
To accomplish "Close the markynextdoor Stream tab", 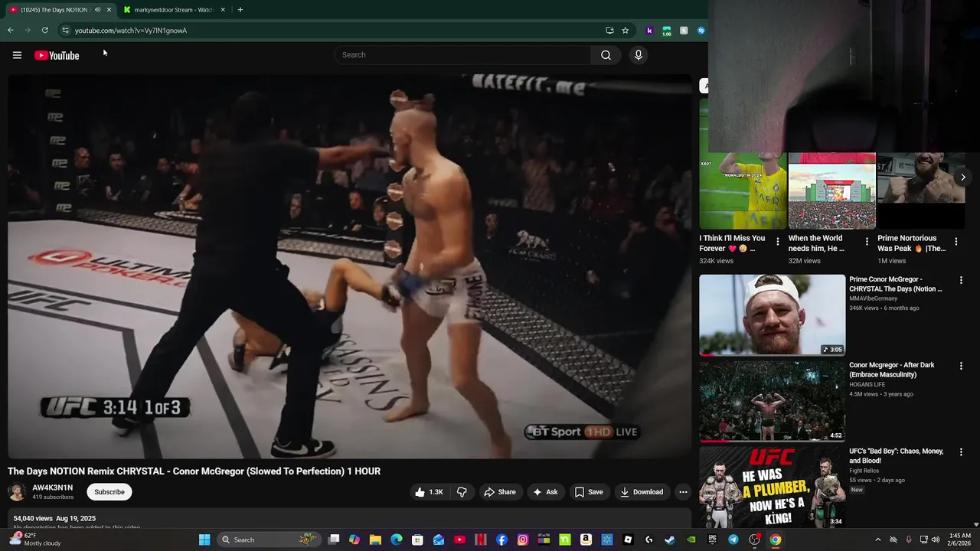I will [x=223, y=10].
